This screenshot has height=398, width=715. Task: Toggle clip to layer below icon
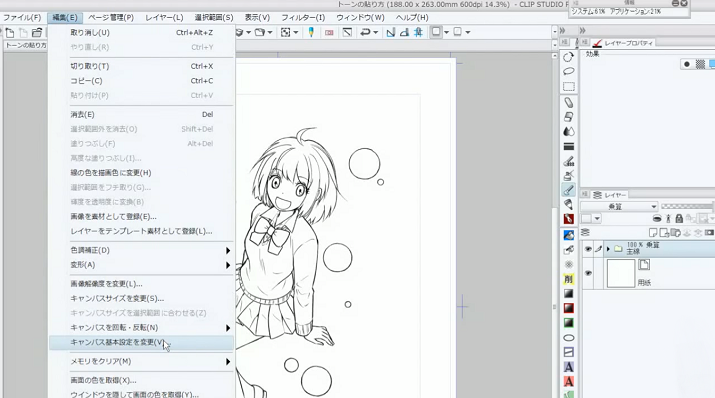[657, 219]
